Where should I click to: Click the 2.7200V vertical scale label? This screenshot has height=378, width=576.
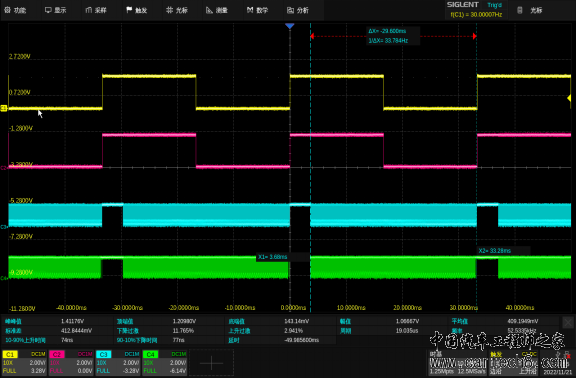19,57
